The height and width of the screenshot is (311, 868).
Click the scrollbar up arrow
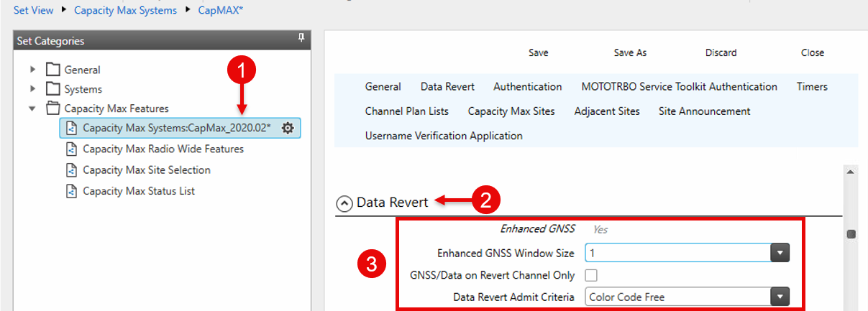click(851, 172)
